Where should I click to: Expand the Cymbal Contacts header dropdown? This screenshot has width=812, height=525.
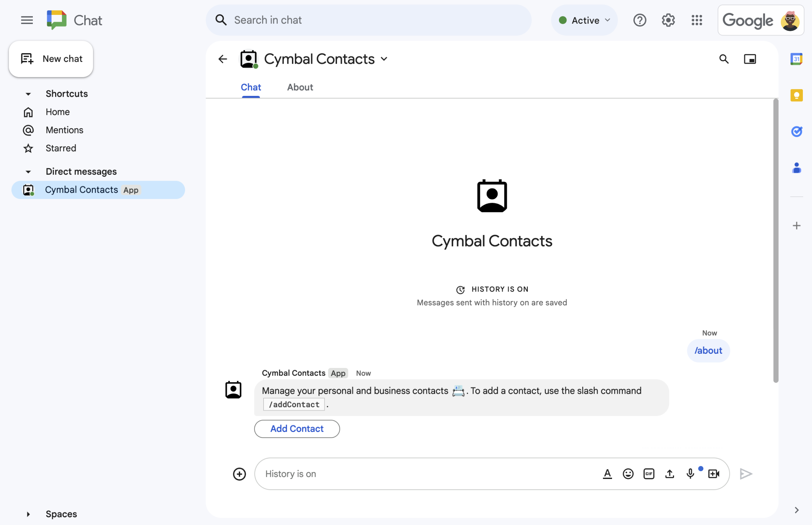(385, 58)
